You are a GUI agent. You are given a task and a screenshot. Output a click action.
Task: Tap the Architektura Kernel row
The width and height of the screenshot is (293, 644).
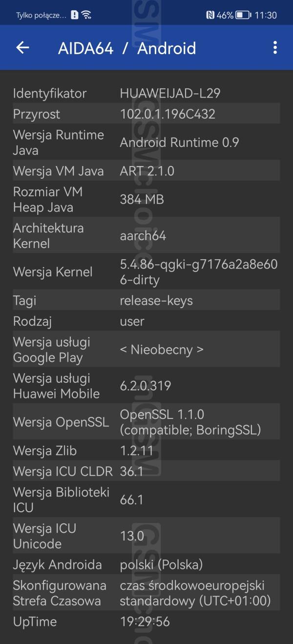[146, 235]
